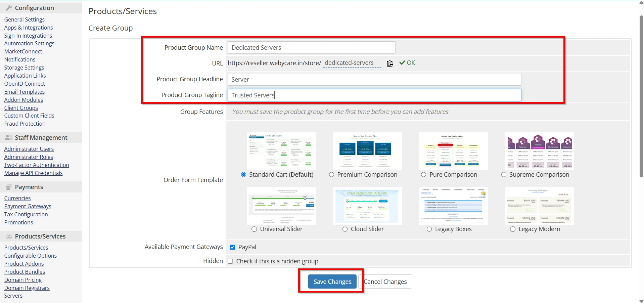Viewport: 644px width, 303px height.
Task: Click the Product Group Tagline field
Action: pos(374,95)
